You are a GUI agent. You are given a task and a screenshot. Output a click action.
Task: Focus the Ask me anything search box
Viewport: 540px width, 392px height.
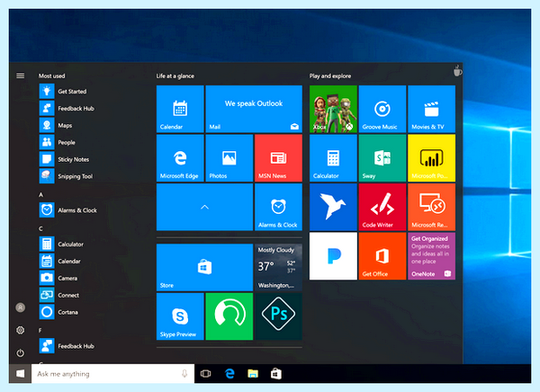tap(113, 374)
